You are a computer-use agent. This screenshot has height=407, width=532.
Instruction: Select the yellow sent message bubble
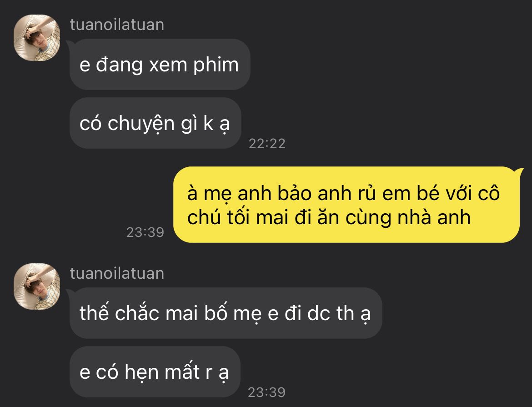pyautogui.click(x=346, y=205)
